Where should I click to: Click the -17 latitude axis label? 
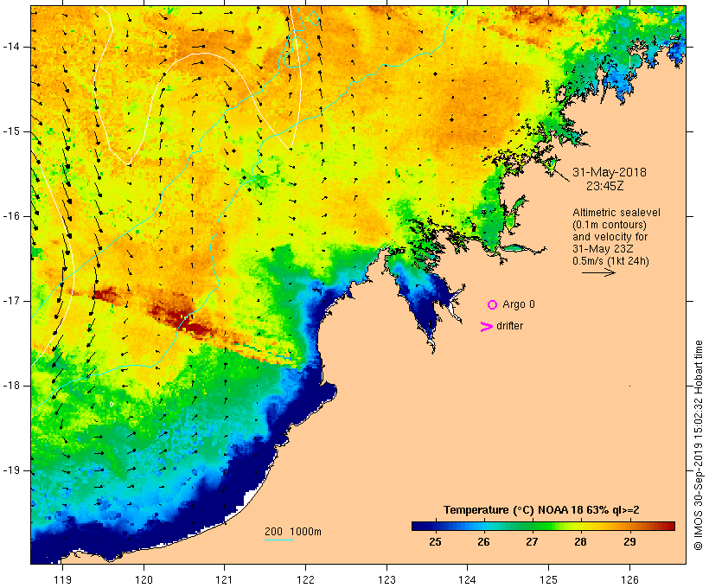pos(11,301)
